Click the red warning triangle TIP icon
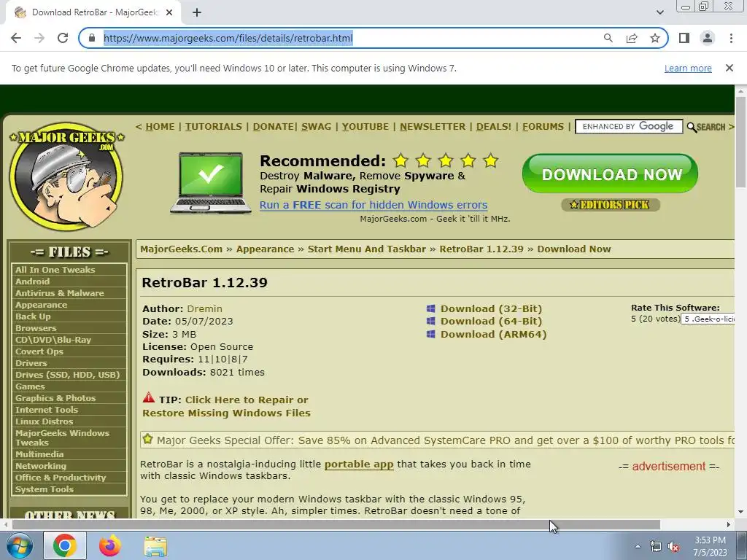This screenshot has height=560, width=747. [149, 397]
